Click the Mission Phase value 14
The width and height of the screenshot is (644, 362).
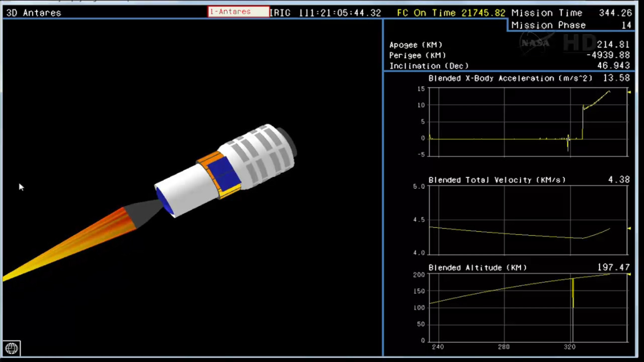click(x=626, y=25)
